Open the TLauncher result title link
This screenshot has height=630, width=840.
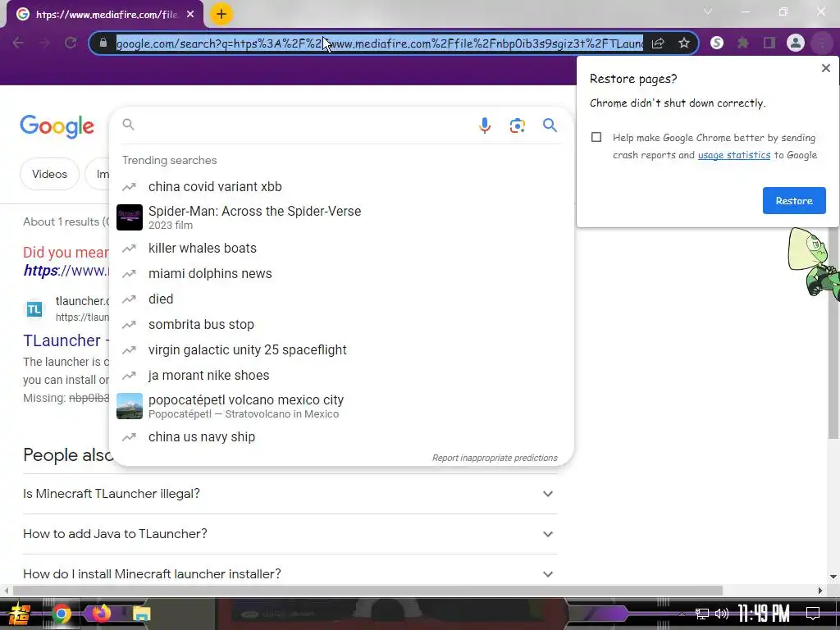(x=66, y=340)
